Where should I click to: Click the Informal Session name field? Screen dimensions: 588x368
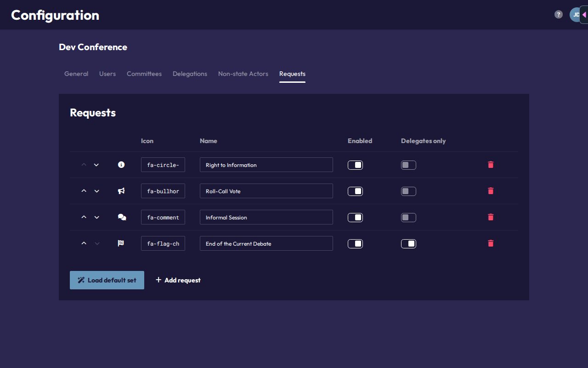(266, 217)
